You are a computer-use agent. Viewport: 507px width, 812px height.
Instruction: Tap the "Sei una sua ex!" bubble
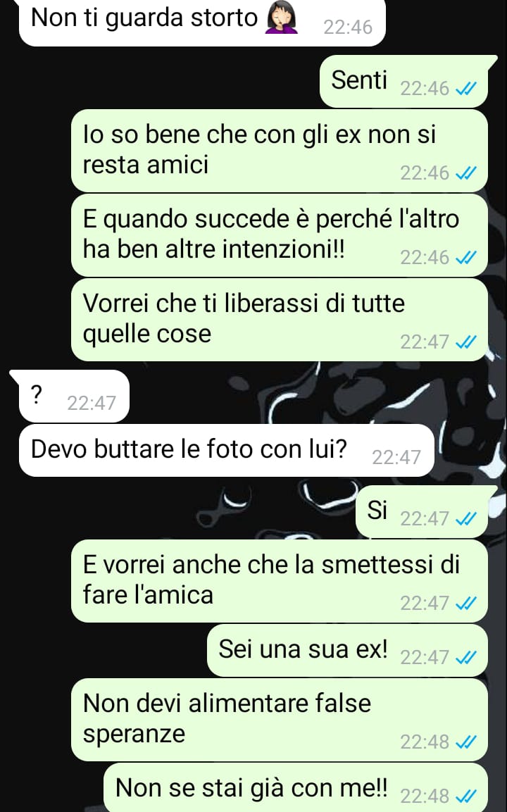tap(347, 651)
